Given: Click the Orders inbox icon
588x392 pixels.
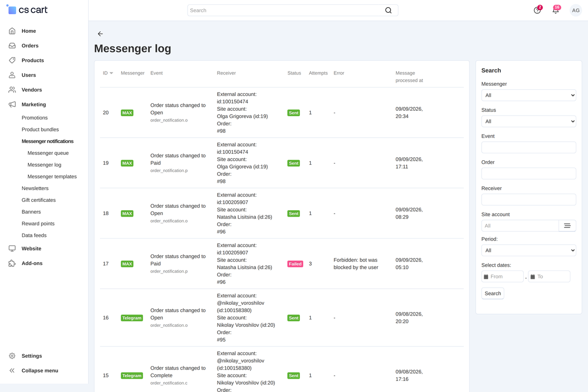Looking at the screenshot, I should click(12, 46).
